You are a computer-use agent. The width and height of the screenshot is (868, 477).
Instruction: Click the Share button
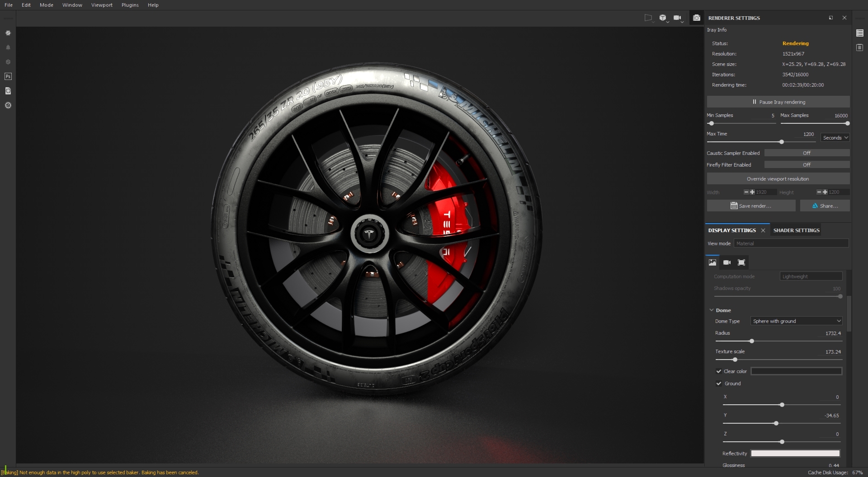tap(825, 206)
